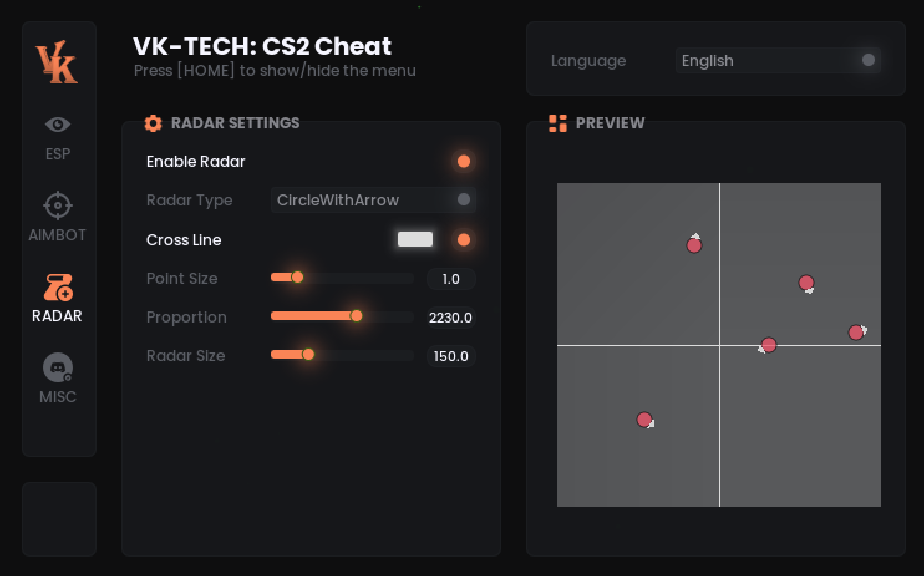Click the Radar Settings gear icon
This screenshot has width=924, height=576.
[153, 123]
